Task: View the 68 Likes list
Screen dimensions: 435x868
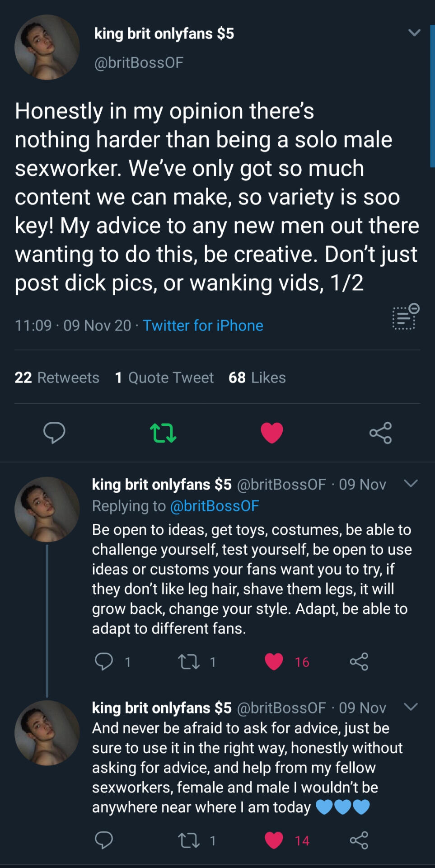Action: pos(257,377)
